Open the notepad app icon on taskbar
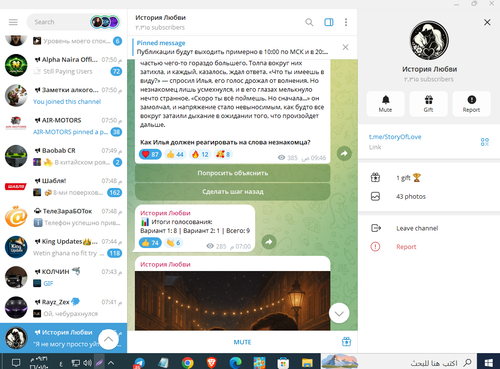The width and height of the screenshot is (500, 369). 163,362
